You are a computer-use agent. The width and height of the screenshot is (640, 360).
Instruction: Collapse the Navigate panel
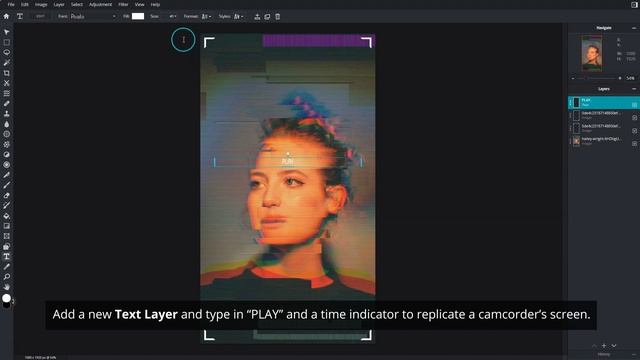(x=634, y=28)
